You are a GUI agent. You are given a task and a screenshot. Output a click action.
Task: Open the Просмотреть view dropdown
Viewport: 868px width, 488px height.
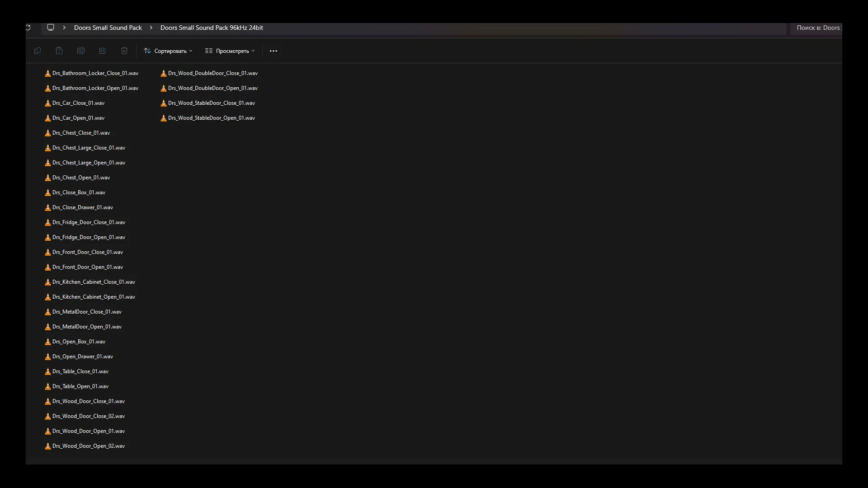(230, 51)
